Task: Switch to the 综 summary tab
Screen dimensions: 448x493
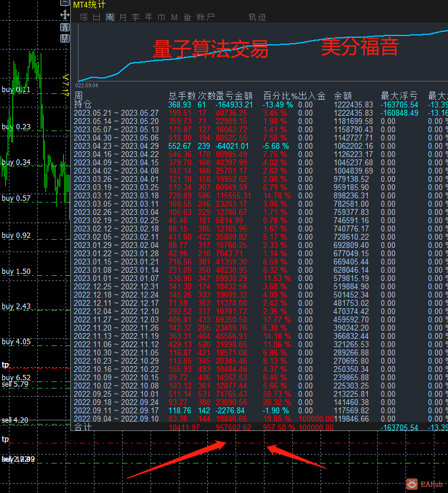Action: coord(84,17)
